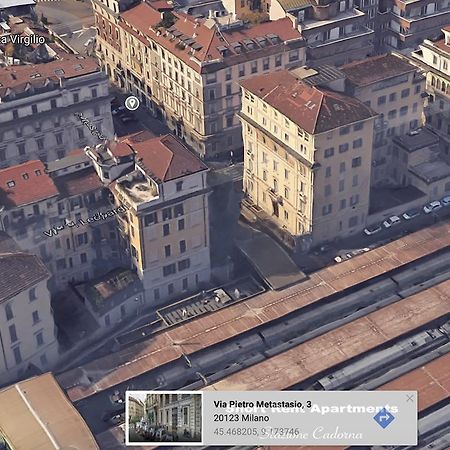450x450 pixels.
Task: Click the '20123 Milano' postal line
Action: [241, 418]
